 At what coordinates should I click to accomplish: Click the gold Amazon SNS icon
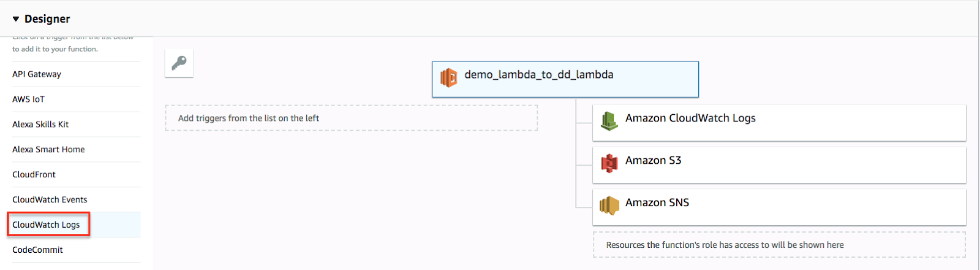coord(609,206)
